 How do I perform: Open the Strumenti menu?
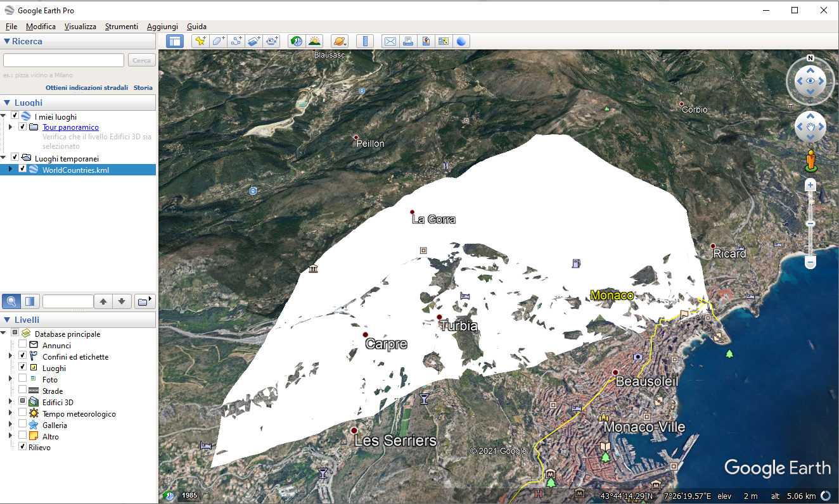click(x=122, y=27)
